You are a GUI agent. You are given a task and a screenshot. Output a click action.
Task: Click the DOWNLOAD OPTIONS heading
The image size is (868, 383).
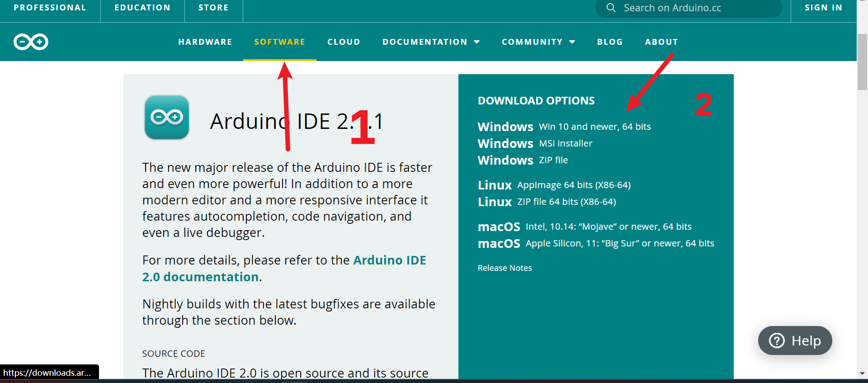536,101
